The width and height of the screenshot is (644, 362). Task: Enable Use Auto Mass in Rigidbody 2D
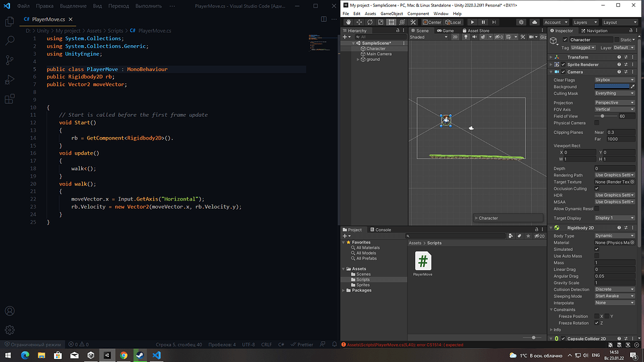(597, 256)
